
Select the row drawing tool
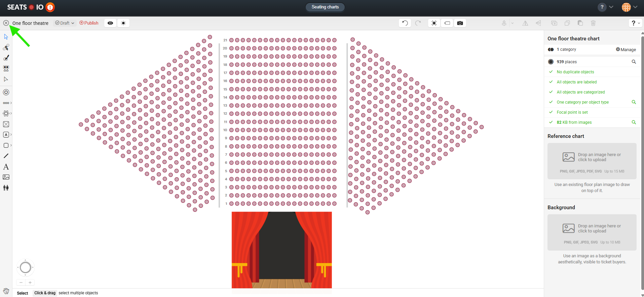point(6,103)
